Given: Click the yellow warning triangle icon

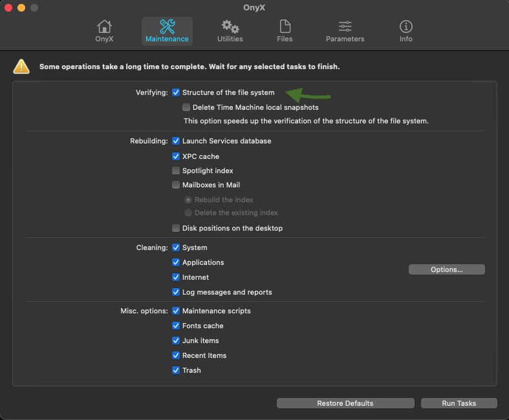Looking at the screenshot, I should click(x=21, y=67).
